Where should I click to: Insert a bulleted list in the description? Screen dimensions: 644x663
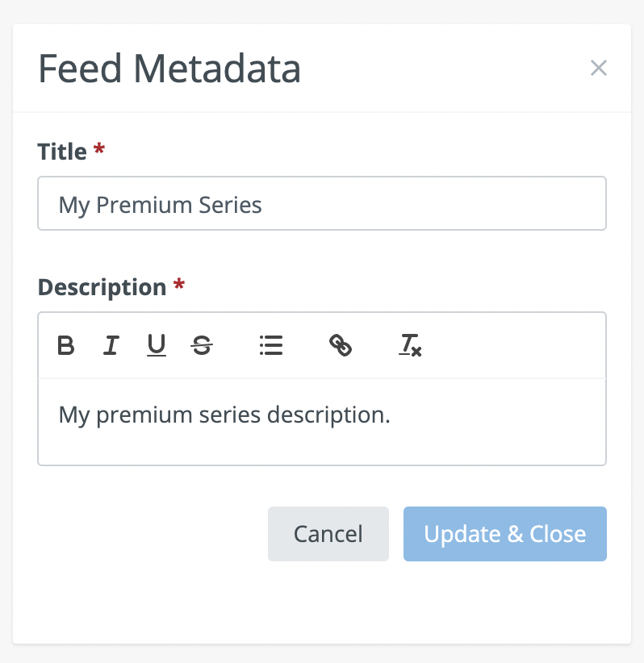[x=271, y=346]
